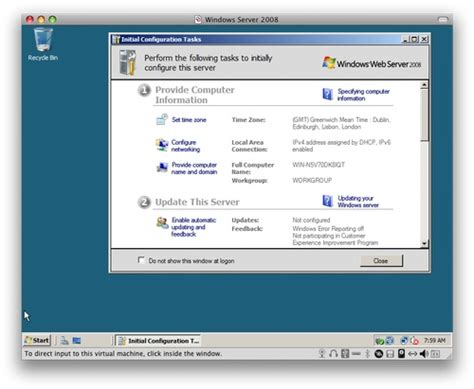Click green checkmark system tray icon

[379, 341]
